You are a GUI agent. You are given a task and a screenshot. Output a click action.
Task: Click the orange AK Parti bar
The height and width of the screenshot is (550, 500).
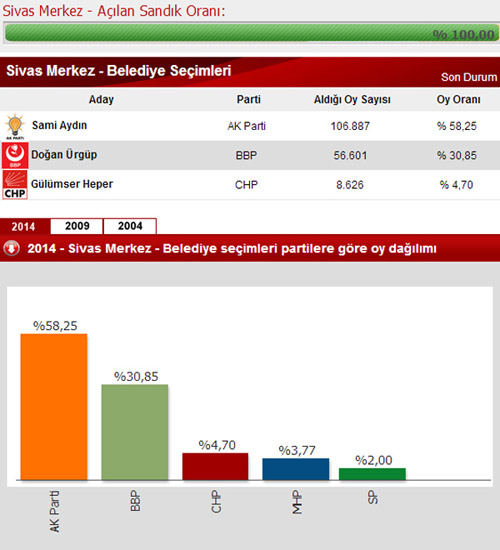(x=54, y=407)
